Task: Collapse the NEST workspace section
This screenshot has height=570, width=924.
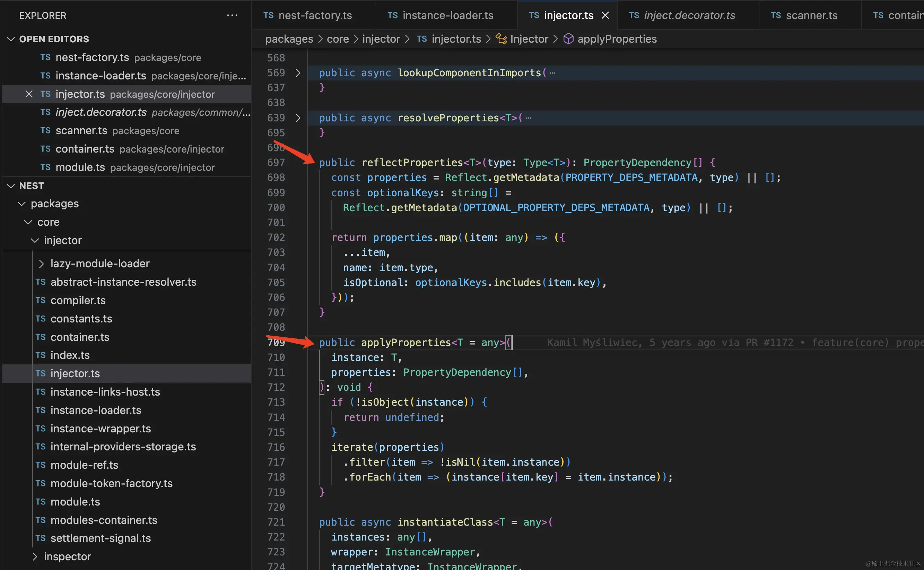Action: point(11,185)
